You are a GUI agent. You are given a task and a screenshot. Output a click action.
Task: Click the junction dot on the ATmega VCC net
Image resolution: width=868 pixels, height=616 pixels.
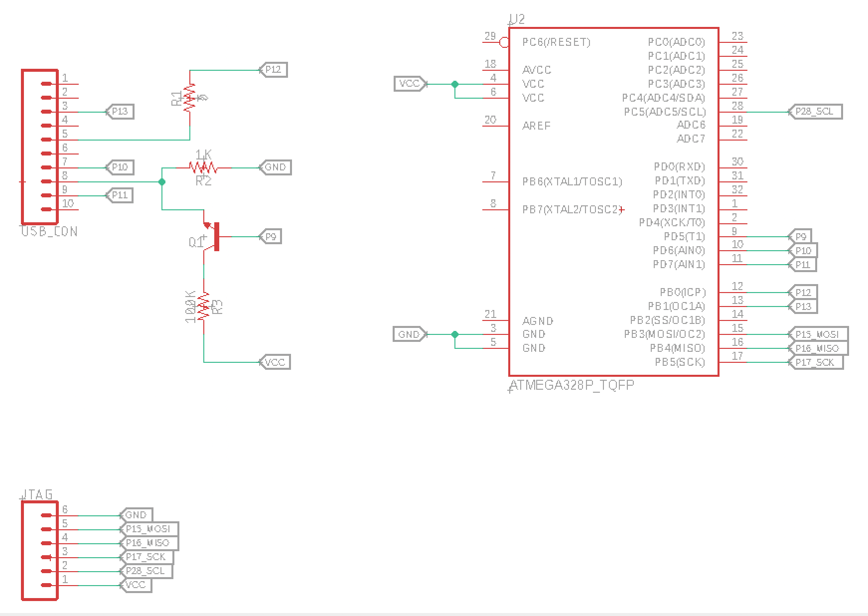click(455, 84)
